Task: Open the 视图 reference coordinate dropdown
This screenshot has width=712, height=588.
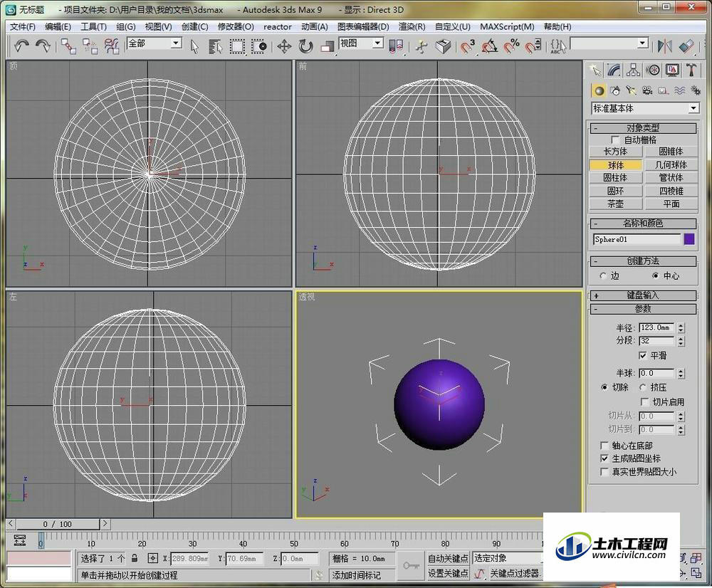Action: (362, 43)
